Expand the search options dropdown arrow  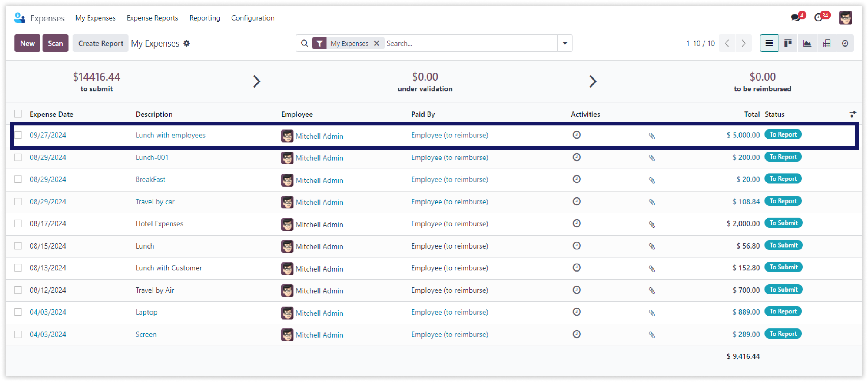point(565,43)
